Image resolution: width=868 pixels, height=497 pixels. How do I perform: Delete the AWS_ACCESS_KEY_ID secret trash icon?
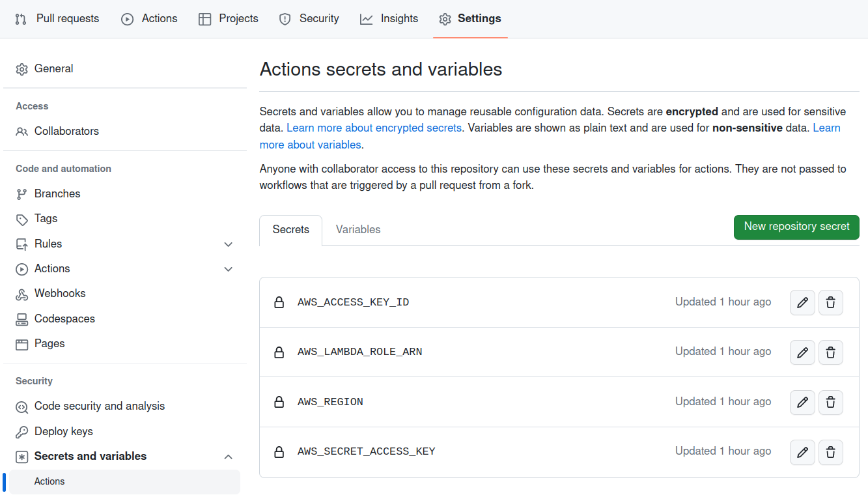coord(830,302)
